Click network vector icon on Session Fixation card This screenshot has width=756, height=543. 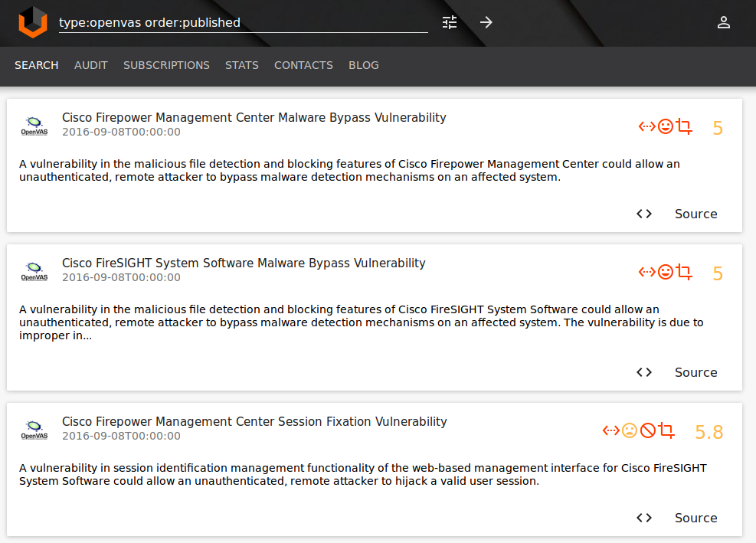point(611,430)
